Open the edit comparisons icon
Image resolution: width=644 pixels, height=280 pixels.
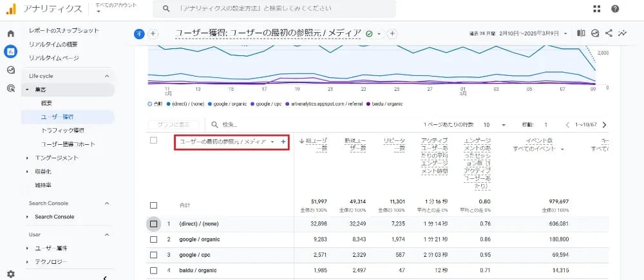[581, 33]
